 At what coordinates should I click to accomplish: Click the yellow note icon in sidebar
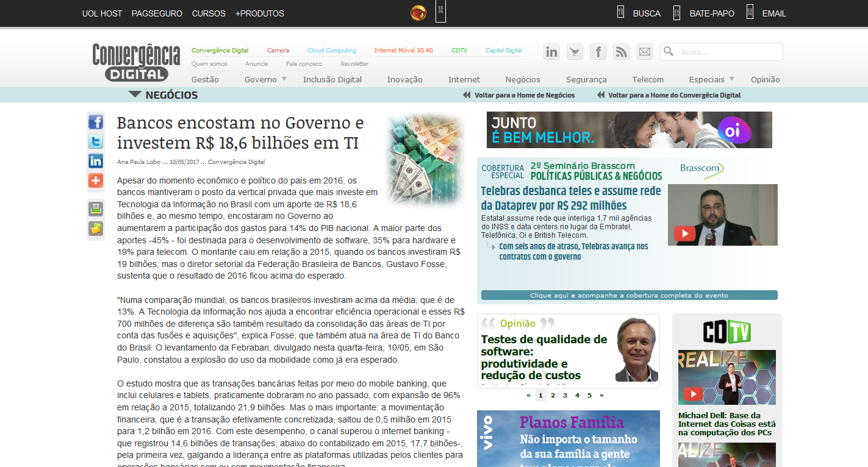click(96, 229)
